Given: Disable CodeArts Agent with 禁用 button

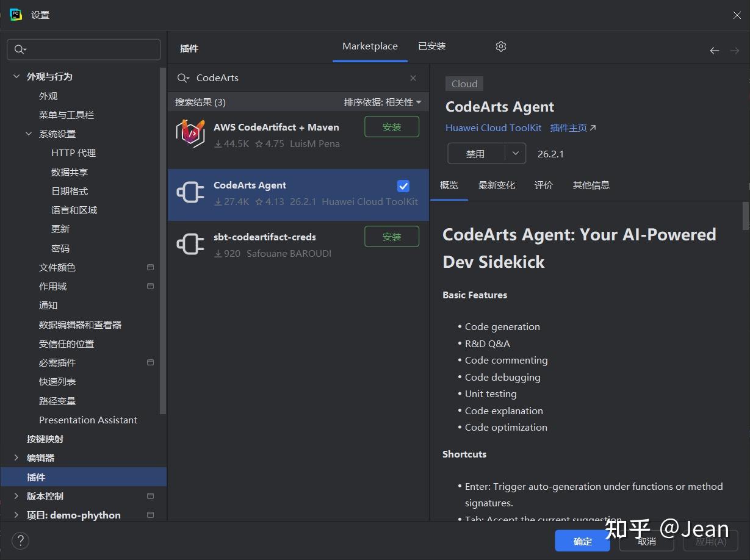Looking at the screenshot, I should click(x=476, y=154).
